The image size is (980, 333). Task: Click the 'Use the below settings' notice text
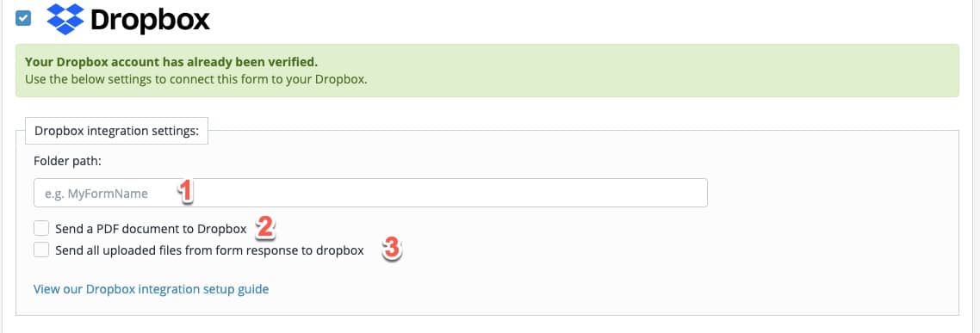[x=195, y=79]
